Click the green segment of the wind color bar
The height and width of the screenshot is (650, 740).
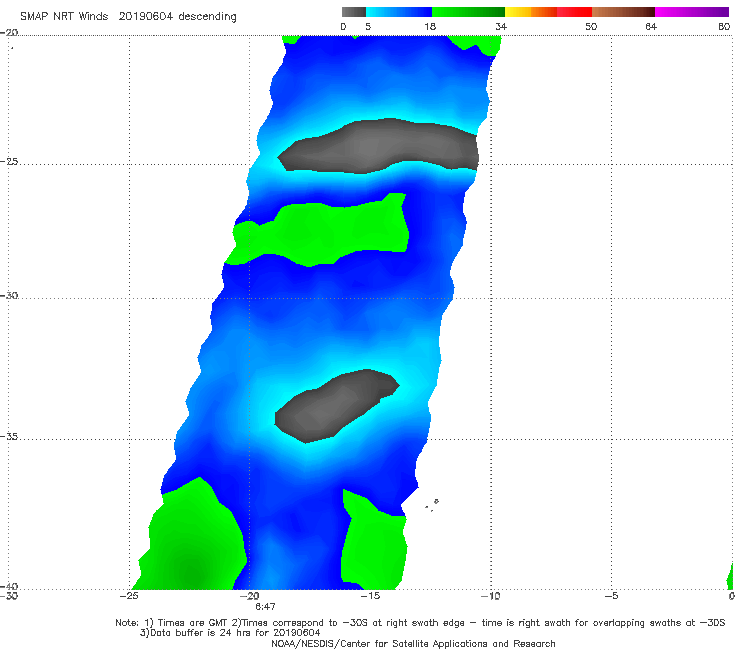pyautogui.click(x=468, y=12)
